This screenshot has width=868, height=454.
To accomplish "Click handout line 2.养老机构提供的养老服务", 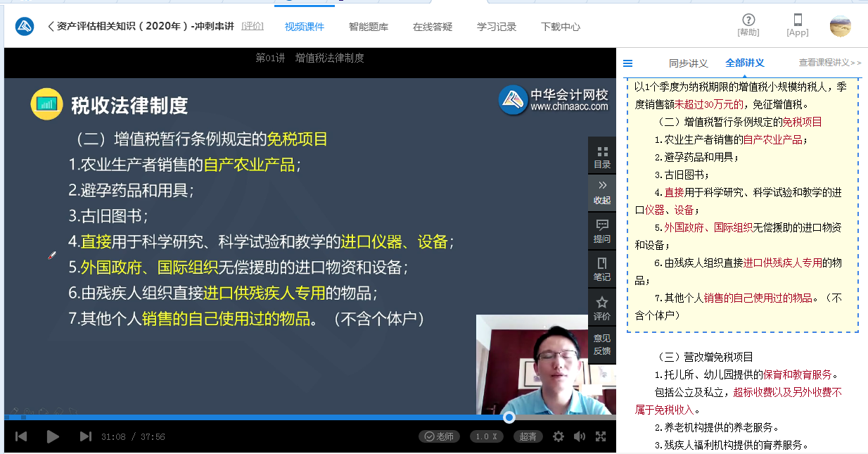I will click(x=717, y=427).
